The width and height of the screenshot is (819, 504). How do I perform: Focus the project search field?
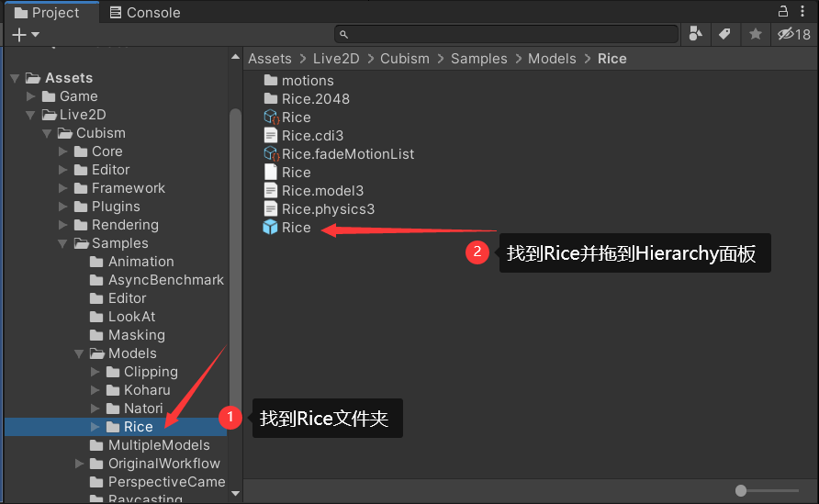(506, 35)
